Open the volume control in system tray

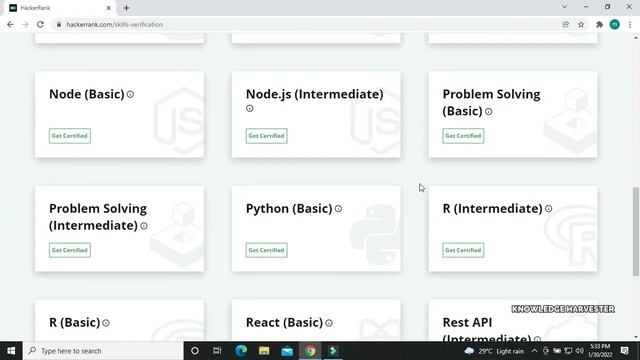[x=579, y=351]
